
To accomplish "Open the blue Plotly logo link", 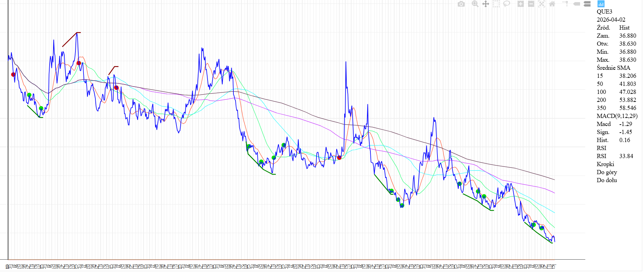I will pyautogui.click(x=601, y=4).
